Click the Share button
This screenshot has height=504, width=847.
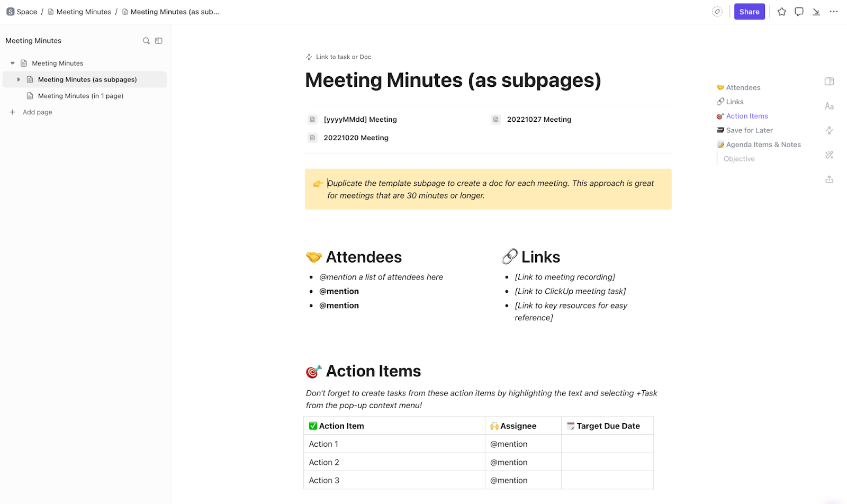[749, 12]
